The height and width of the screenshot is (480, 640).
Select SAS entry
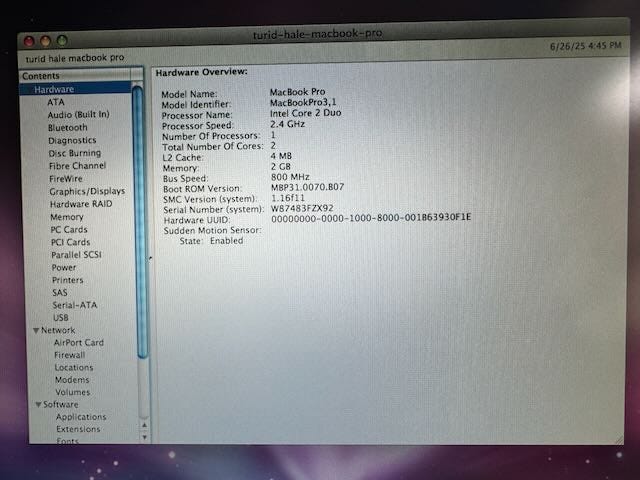[60, 293]
